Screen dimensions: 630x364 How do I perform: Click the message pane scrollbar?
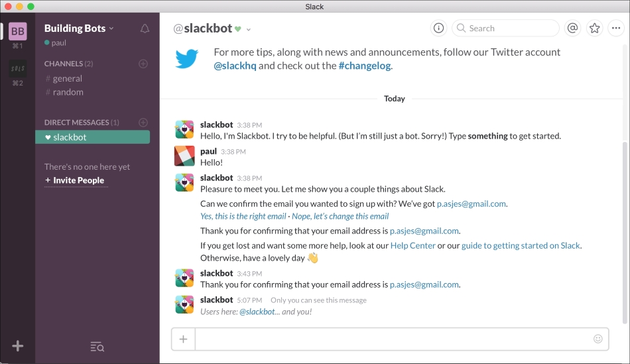coord(625,233)
